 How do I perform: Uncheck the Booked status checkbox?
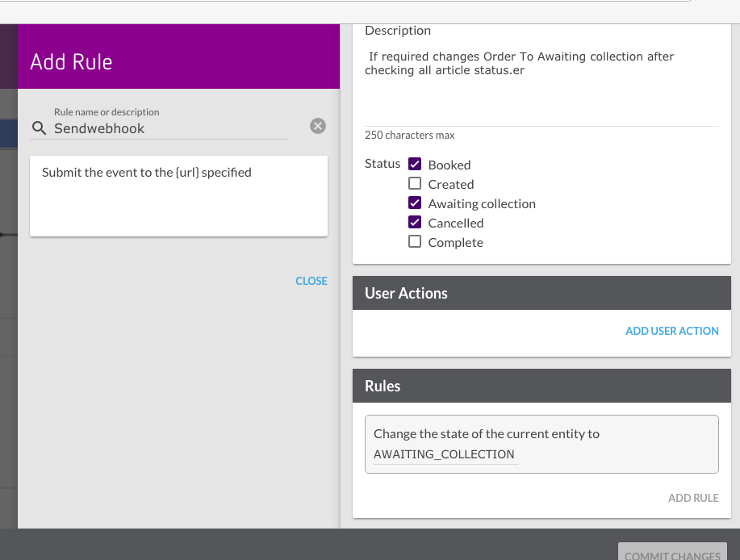415,164
